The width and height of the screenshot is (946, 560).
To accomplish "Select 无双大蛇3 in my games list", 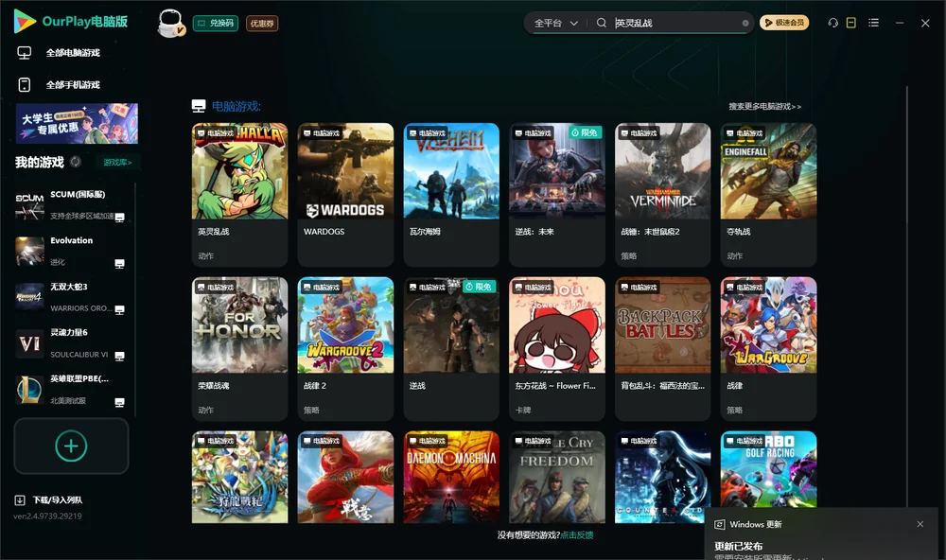I will click(71, 297).
